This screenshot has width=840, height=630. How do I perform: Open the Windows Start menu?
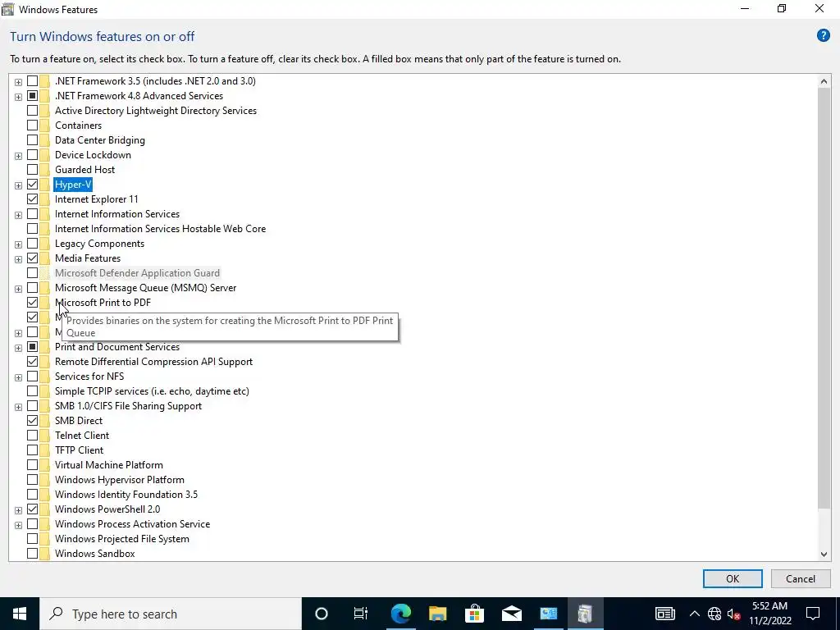(20, 614)
